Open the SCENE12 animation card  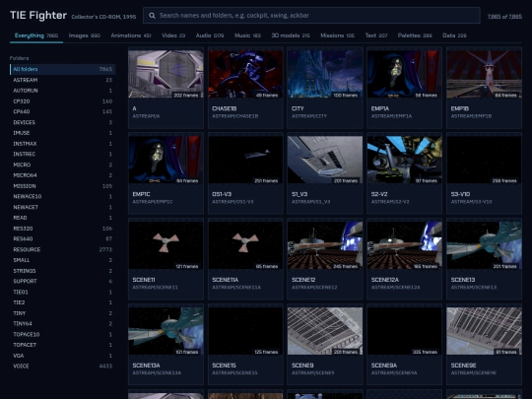tap(325, 259)
